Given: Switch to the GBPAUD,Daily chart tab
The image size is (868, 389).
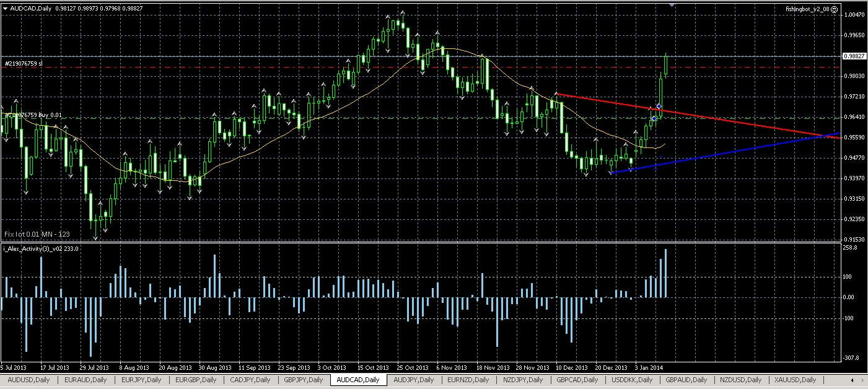Looking at the screenshot, I should [685, 380].
